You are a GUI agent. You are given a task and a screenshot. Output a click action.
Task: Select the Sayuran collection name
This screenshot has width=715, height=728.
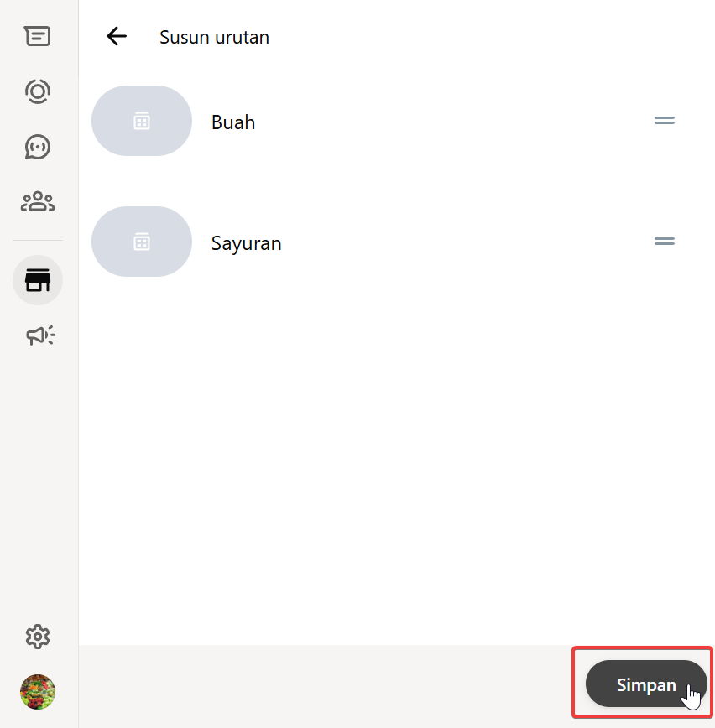point(247,243)
